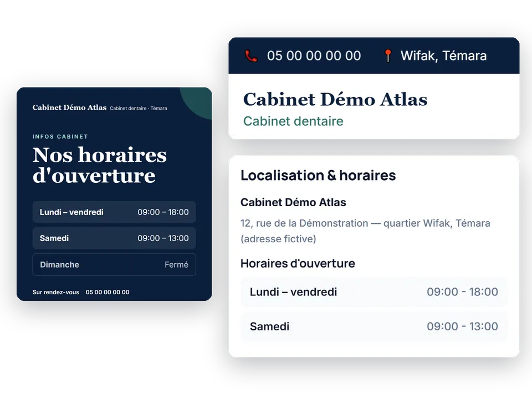Click the address '12, rue de la Démonstration'
Viewport: 532px width, 399px height.
304,223
